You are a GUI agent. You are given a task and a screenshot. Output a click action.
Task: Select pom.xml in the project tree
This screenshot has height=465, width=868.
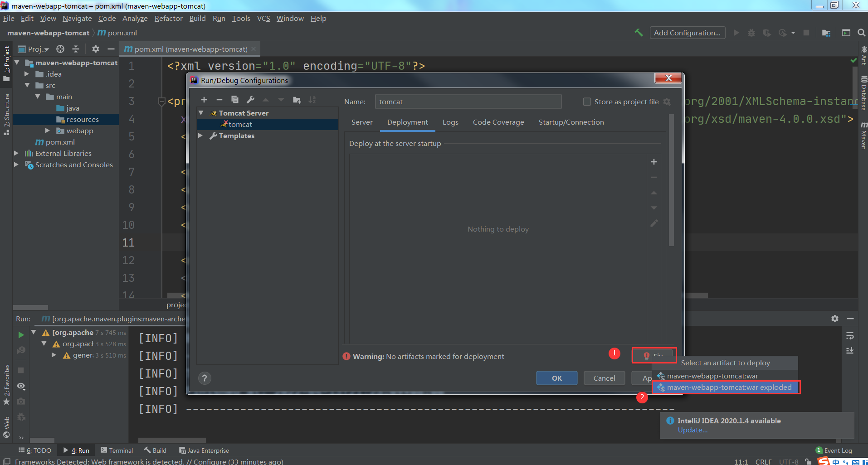[60, 142]
